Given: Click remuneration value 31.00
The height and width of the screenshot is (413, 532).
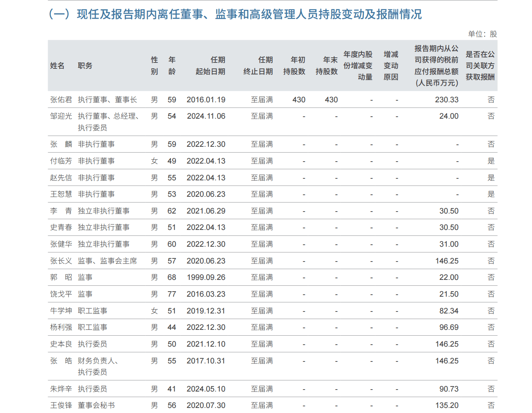Looking at the screenshot, I should (449, 244).
